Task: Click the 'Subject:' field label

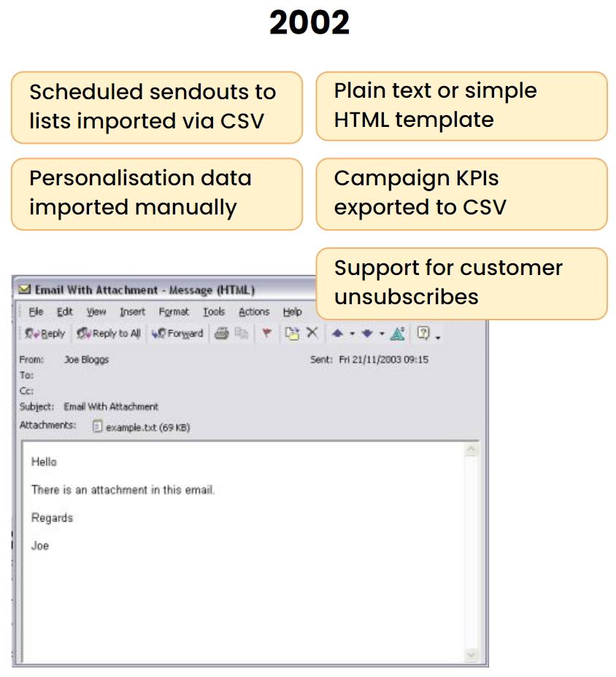Action: [x=36, y=407]
